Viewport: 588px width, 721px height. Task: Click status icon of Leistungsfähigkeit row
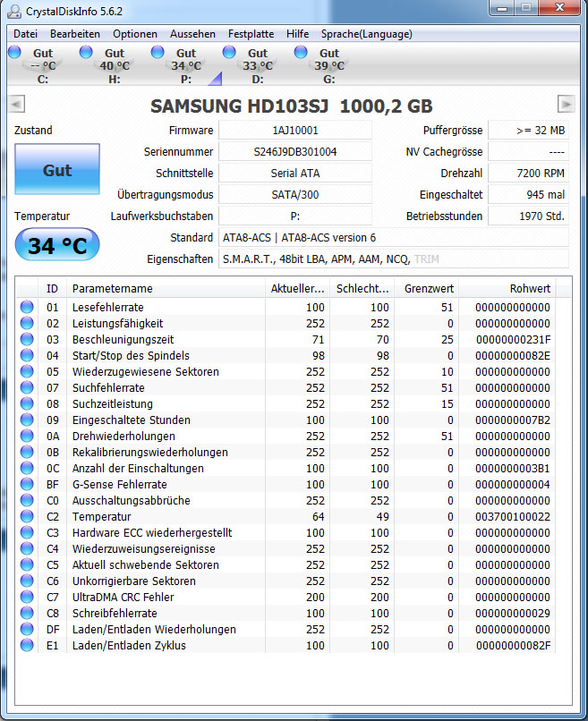27,323
